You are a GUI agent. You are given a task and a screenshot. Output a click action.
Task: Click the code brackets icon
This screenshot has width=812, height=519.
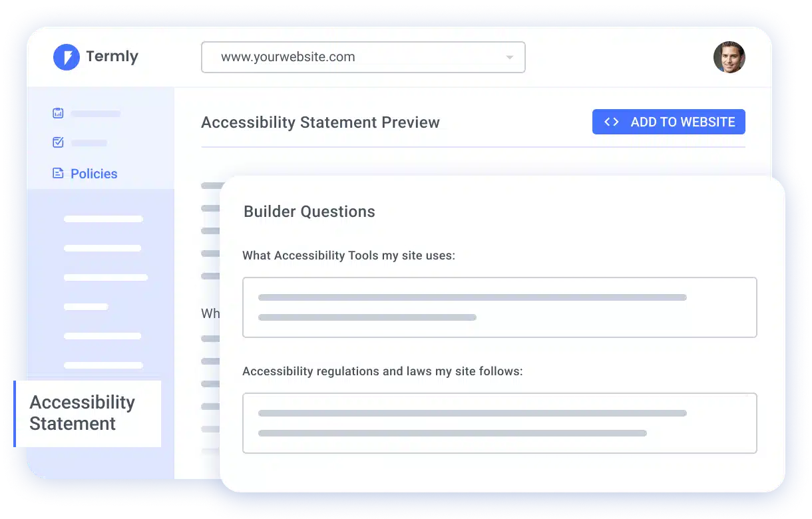click(x=611, y=122)
